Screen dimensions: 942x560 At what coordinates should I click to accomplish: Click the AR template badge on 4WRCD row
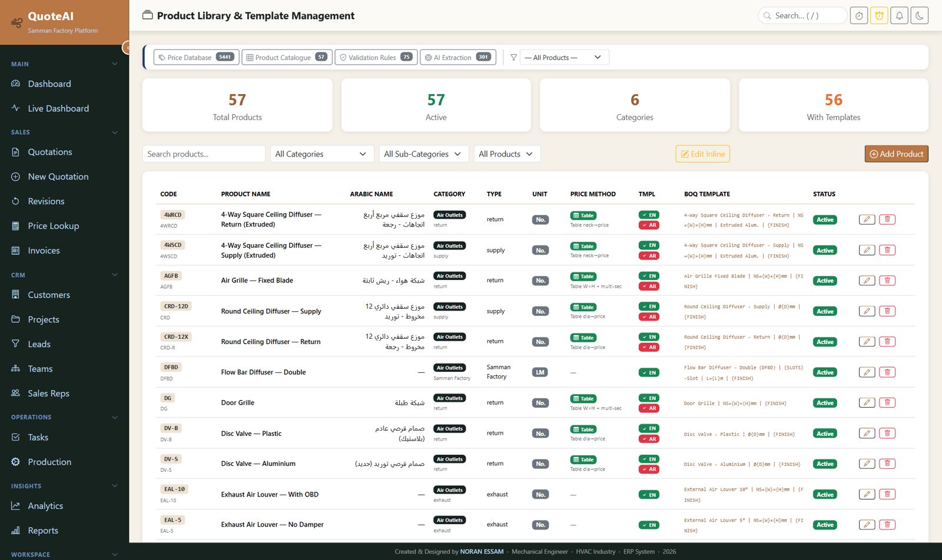click(x=649, y=225)
